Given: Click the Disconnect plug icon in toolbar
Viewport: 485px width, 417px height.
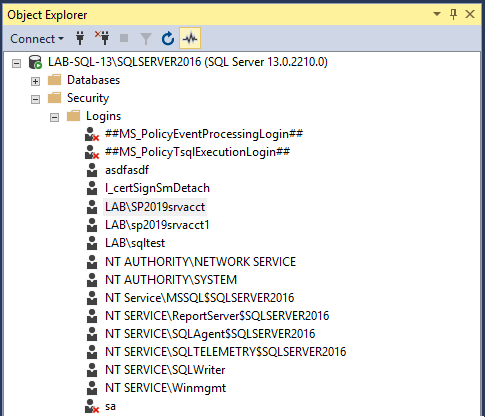Looking at the screenshot, I should coord(102,38).
